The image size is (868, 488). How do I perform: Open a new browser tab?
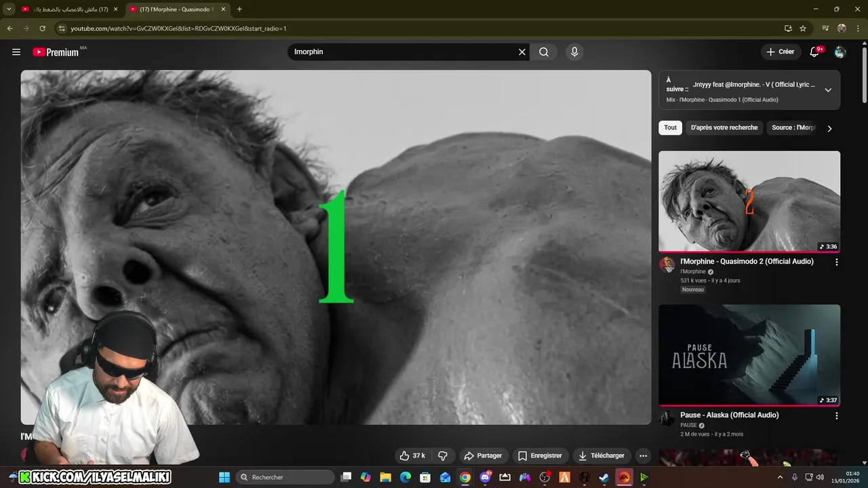click(x=239, y=9)
